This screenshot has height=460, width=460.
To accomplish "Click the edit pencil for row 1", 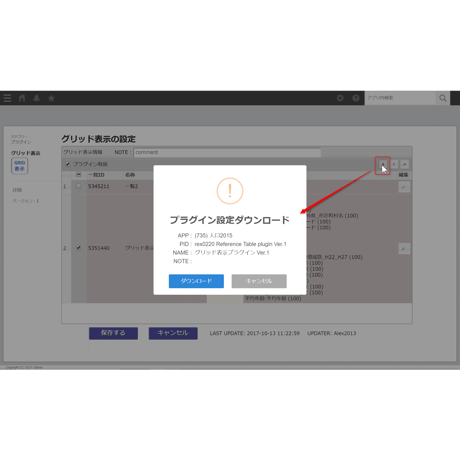I will click(x=404, y=187).
